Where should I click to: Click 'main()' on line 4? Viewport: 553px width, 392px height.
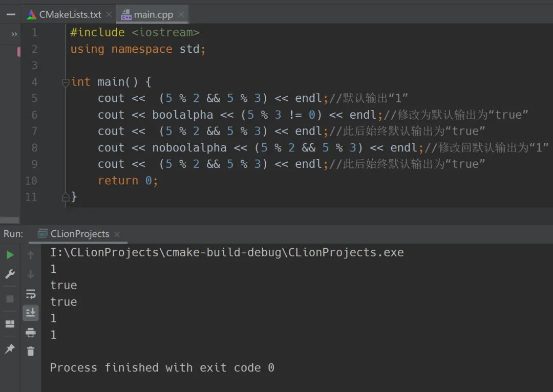point(118,82)
